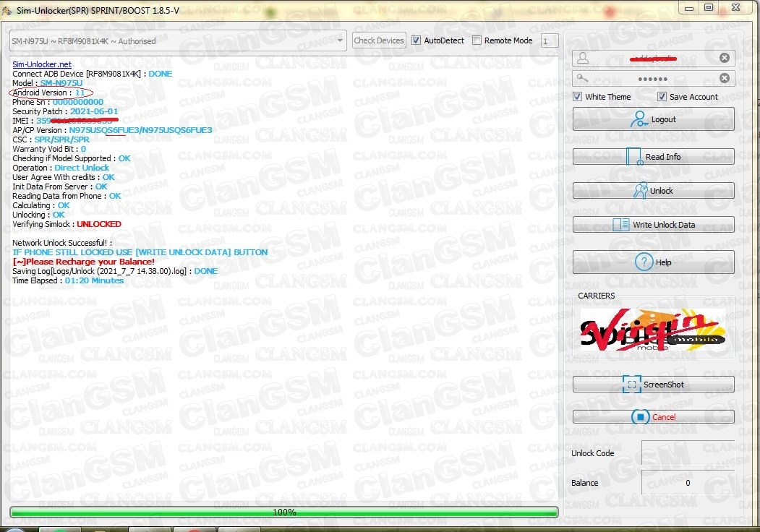The width and height of the screenshot is (760, 532).
Task: Click the 'N975USQS6FUE3/N975USQS6FUE3' version text
Action: [140, 130]
